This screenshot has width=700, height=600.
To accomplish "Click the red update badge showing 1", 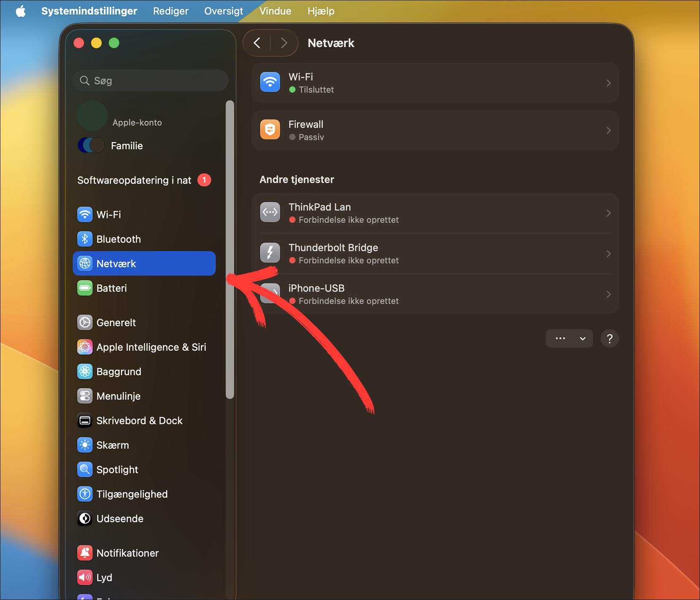I will pyautogui.click(x=204, y=180).
